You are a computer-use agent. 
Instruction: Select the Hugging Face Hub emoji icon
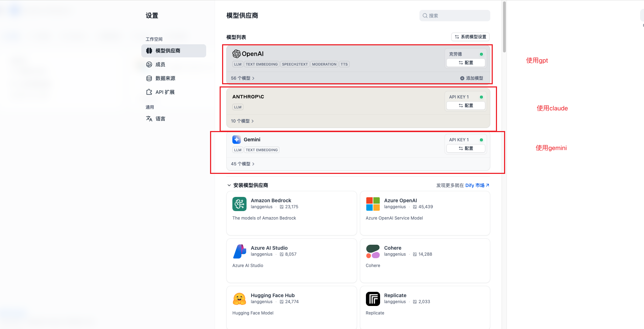tap(239, 299)
